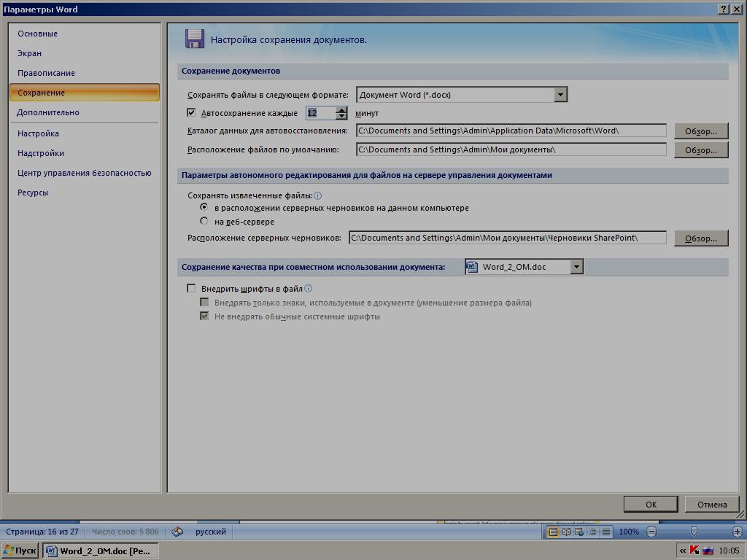Click 'Обзор...' for server drafts location
747x560 pixels.
pos(701,238)
